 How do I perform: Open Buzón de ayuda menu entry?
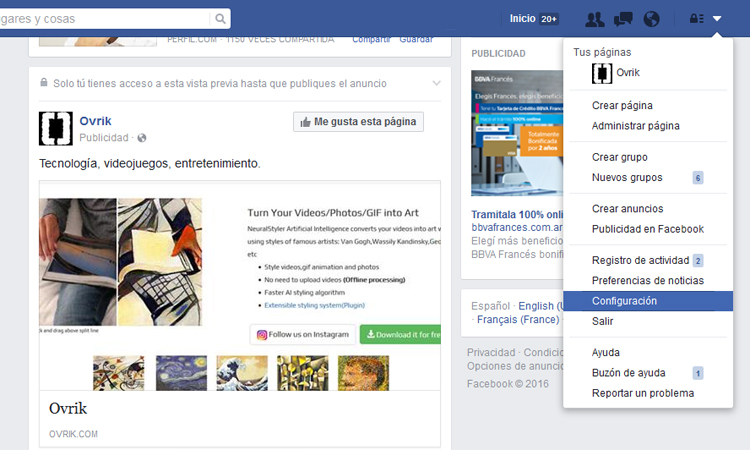[628, 373]
